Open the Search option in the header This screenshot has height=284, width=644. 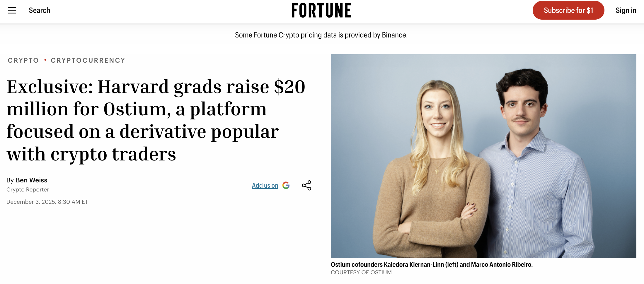click(40, 11)
